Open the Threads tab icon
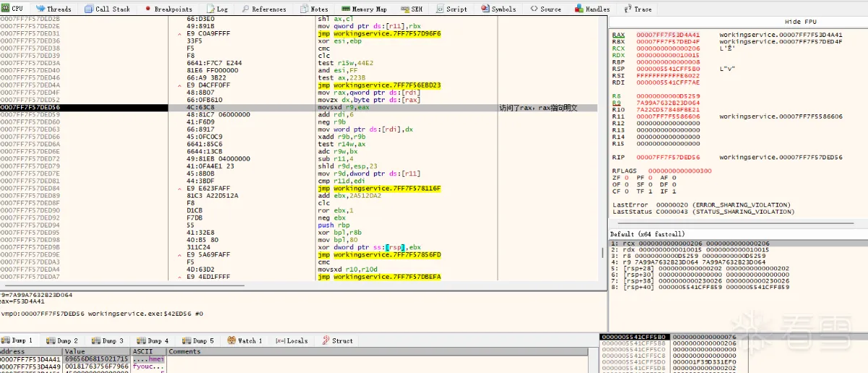868x373 pixels. click(41, 9)
